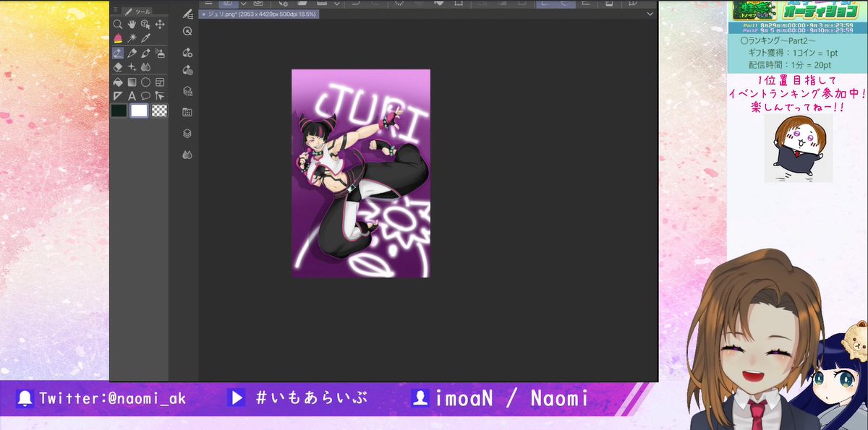The image size is (868, 430).
Task: Select the Move layer arrows tool
Action: pos(160,25)
